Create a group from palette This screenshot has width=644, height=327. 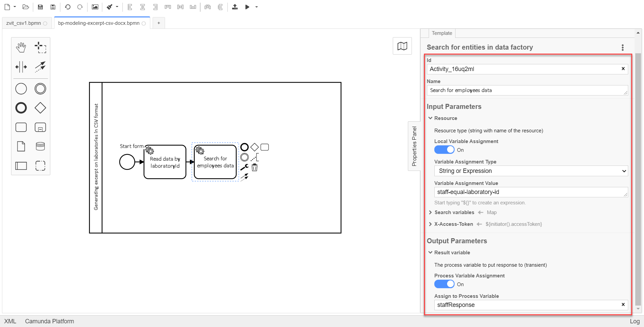click(40, 166)
